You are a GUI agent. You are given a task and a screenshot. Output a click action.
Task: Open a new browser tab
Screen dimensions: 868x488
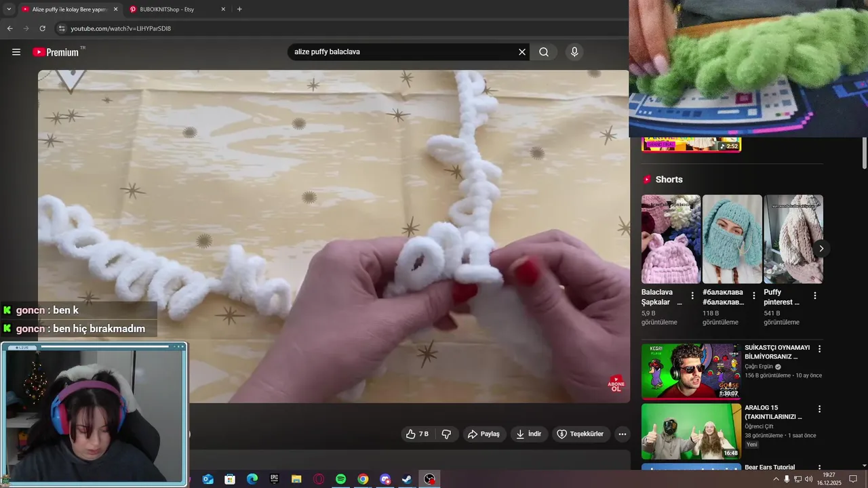click(x=239, y=9)
